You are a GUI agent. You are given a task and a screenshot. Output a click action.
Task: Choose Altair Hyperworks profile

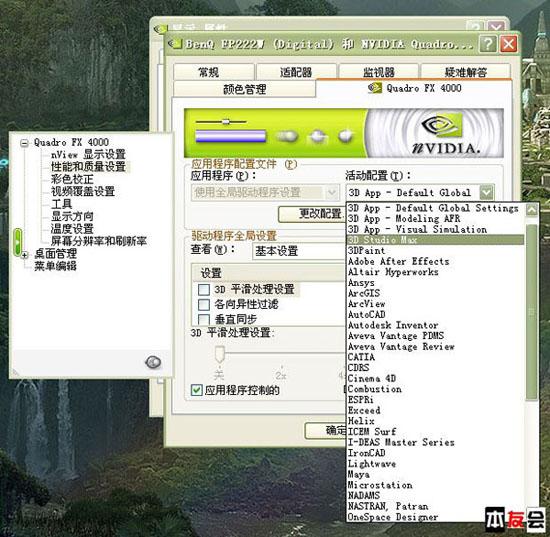(436, 272)
